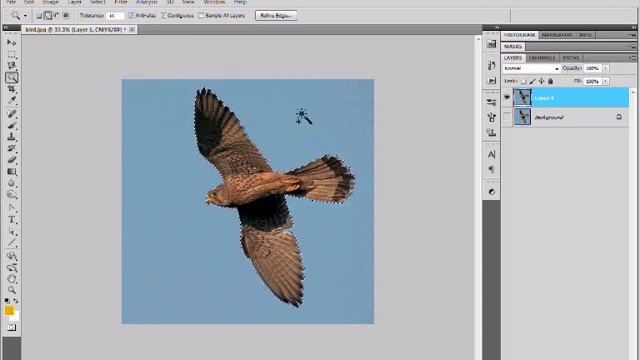Select the 3D Rotate tool
The image size is (640, 360).
[11, 256]
